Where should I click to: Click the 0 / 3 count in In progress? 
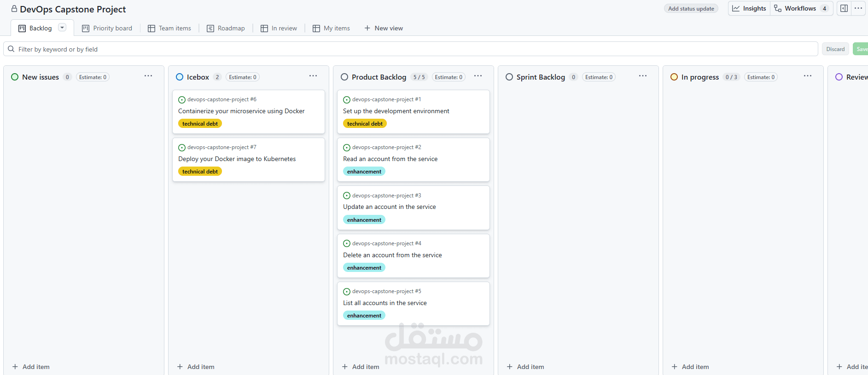click(x=731, y=77)
